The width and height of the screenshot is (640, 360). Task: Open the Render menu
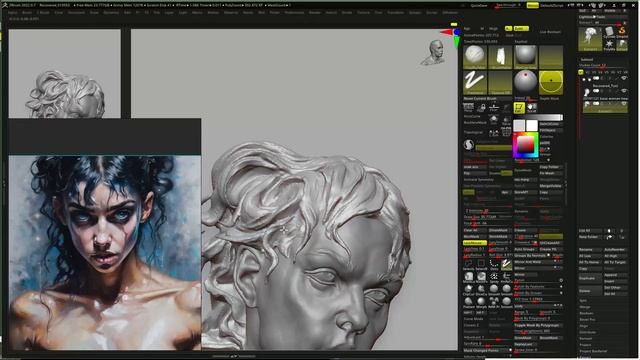tap(315, 13)
